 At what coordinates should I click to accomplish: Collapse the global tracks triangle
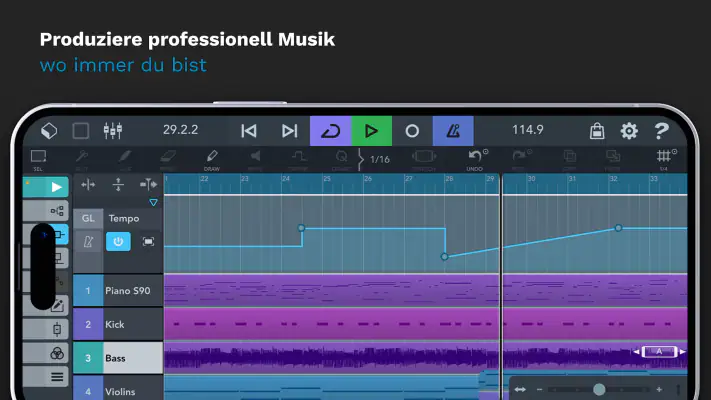[x=153, y=202]
